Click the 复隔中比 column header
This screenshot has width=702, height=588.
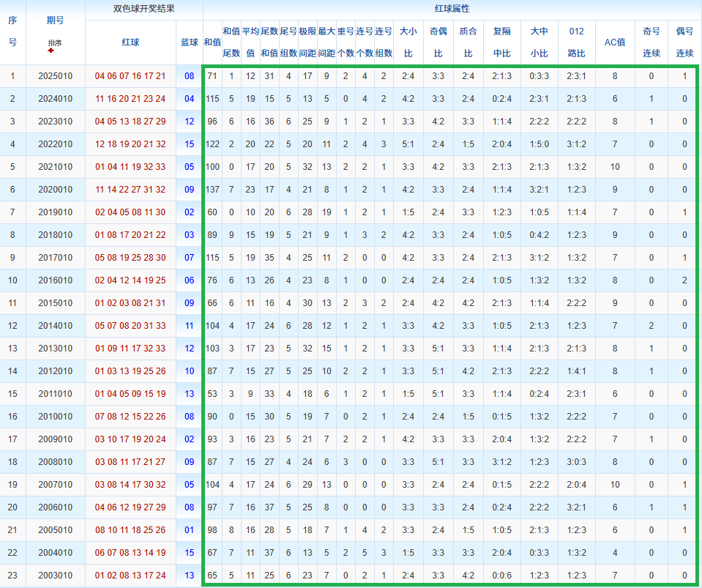click(x=502, y=42)
